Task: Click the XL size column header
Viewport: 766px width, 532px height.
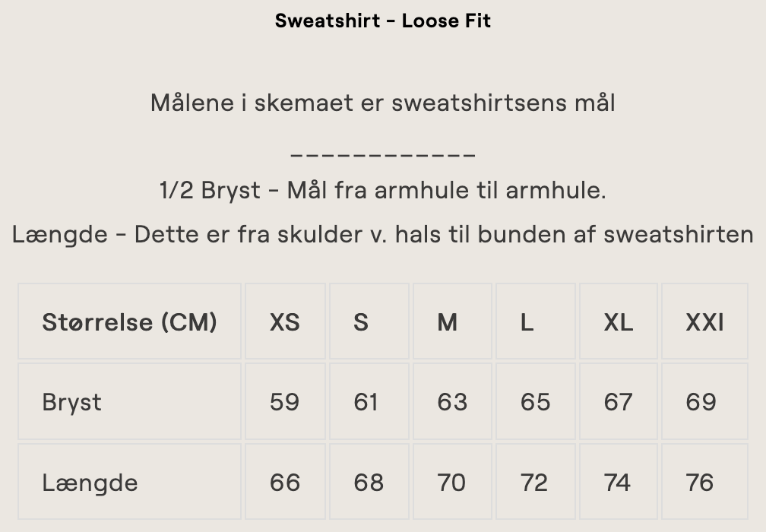Action: [x=618, y=322]
